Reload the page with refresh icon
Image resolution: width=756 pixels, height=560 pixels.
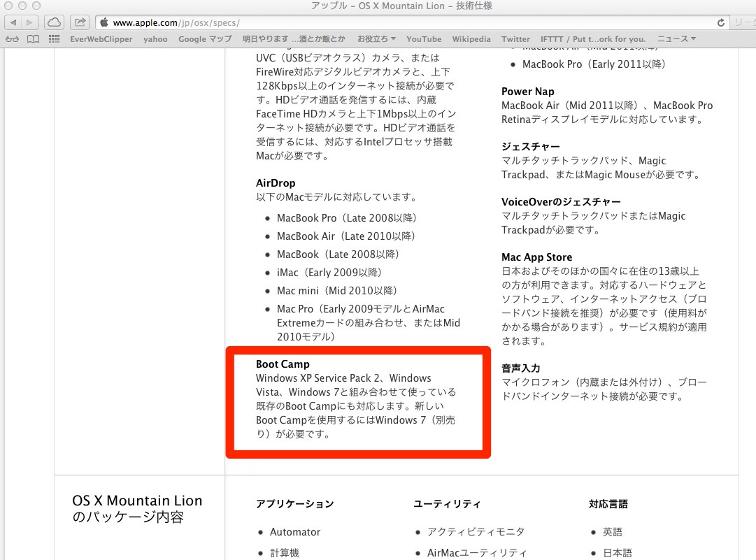tap(721, 22)
